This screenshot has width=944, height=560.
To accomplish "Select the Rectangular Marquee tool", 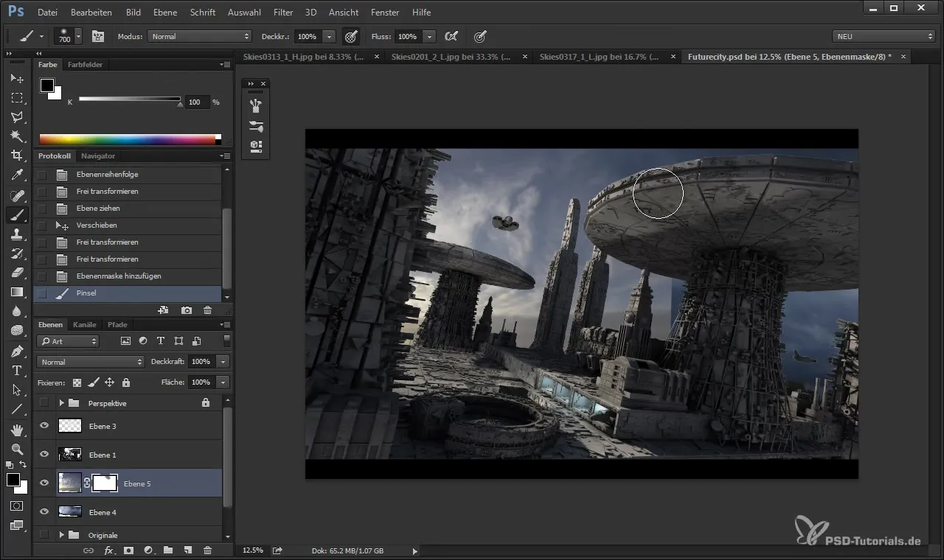I will pos(17,97).
